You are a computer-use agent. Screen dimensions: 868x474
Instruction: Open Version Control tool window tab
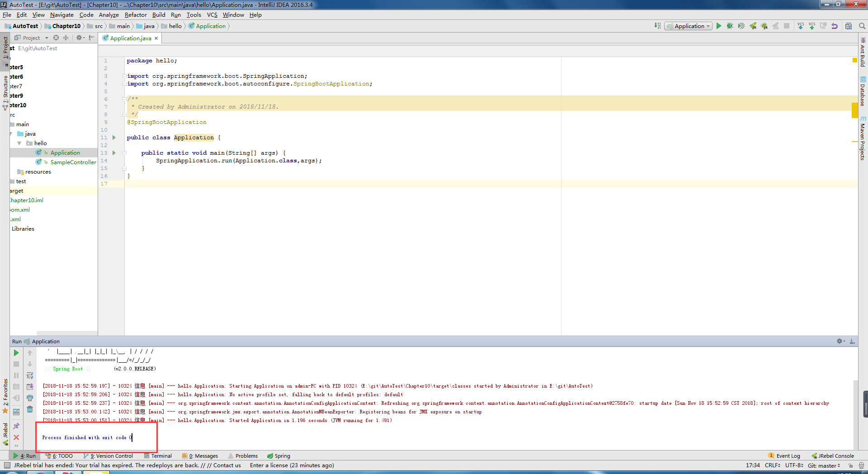click(x=108, y=456)
